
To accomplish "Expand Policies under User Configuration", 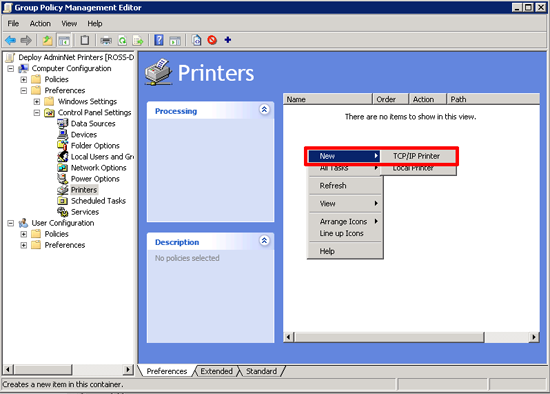I will tap(24, 234).
